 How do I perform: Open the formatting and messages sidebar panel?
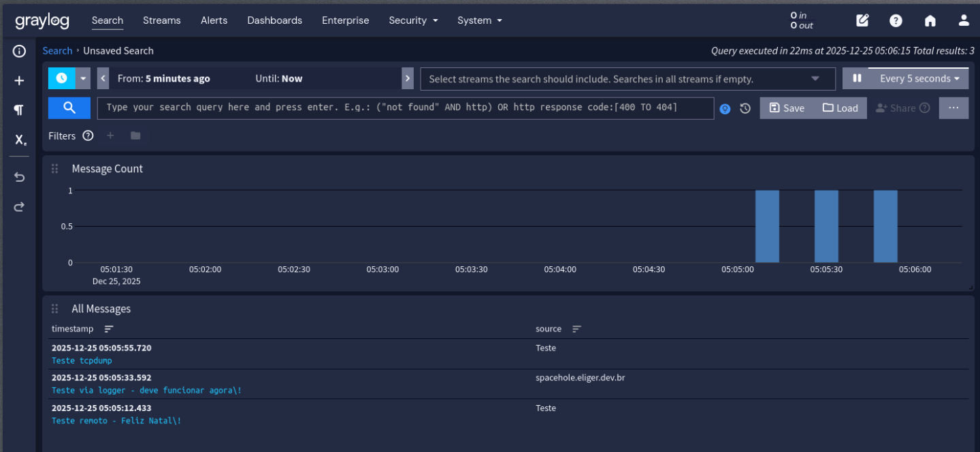19,110
